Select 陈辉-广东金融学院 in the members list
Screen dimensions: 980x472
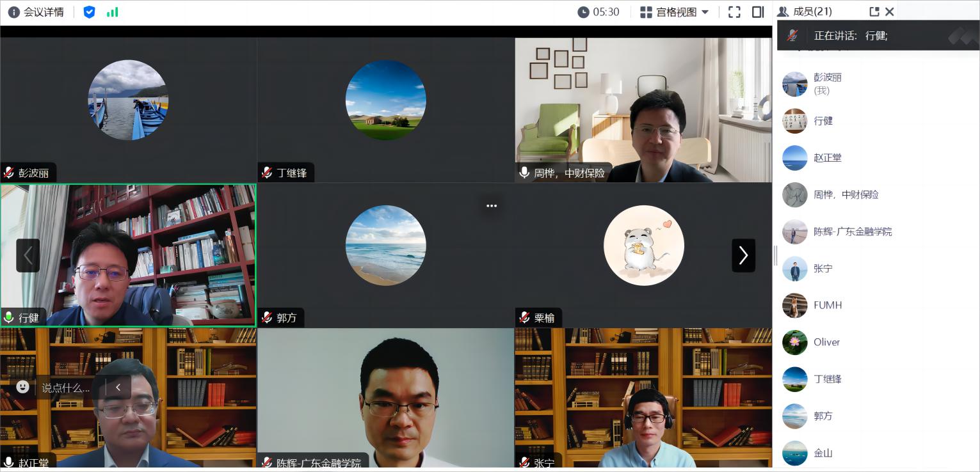(x=852, y=232)
